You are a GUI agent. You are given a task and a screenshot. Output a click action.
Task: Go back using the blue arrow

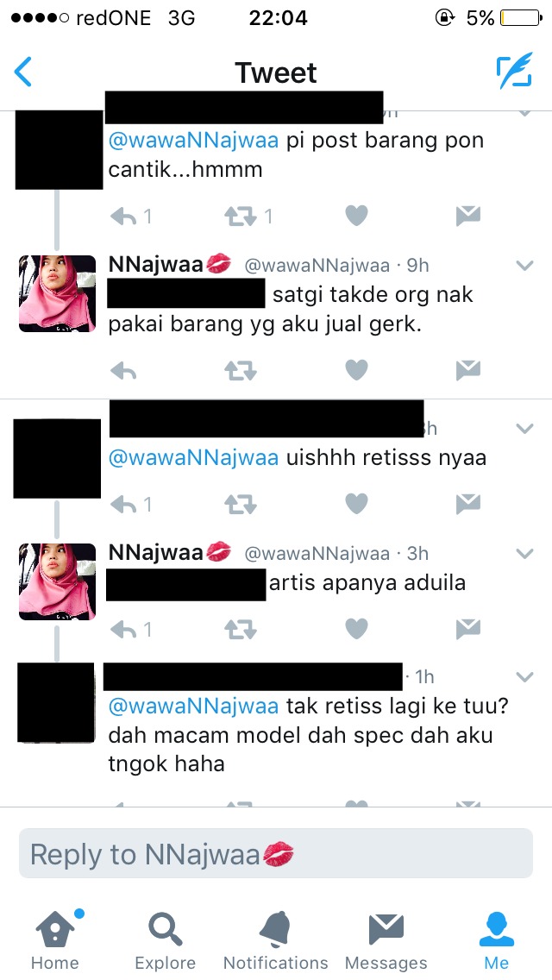click(x=23, y=72)
